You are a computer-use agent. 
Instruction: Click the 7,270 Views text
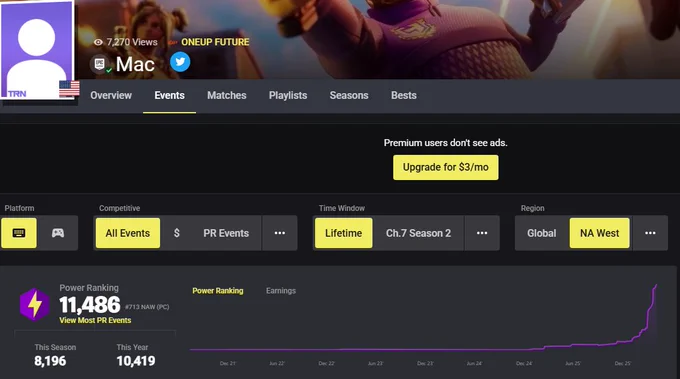coord(132,42)
